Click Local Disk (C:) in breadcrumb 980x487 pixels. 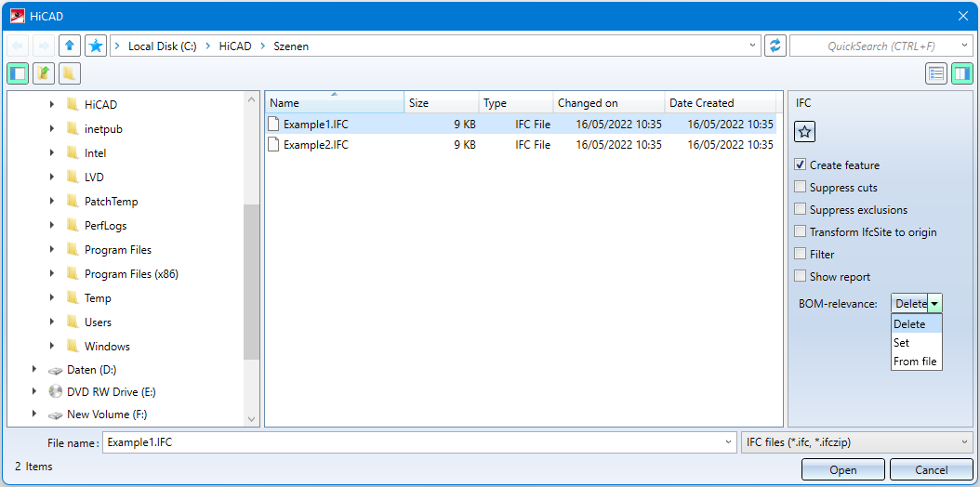(x=162, y=46)
